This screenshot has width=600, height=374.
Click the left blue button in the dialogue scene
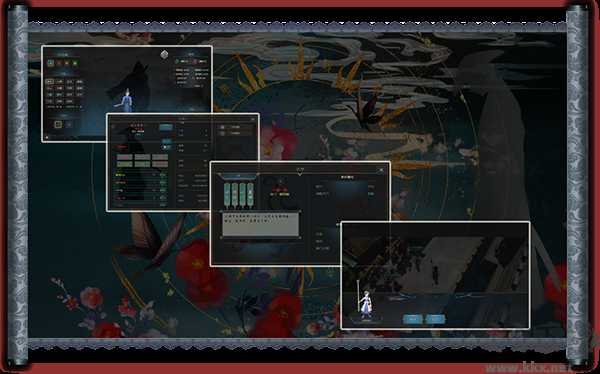(x=413, y=319)
